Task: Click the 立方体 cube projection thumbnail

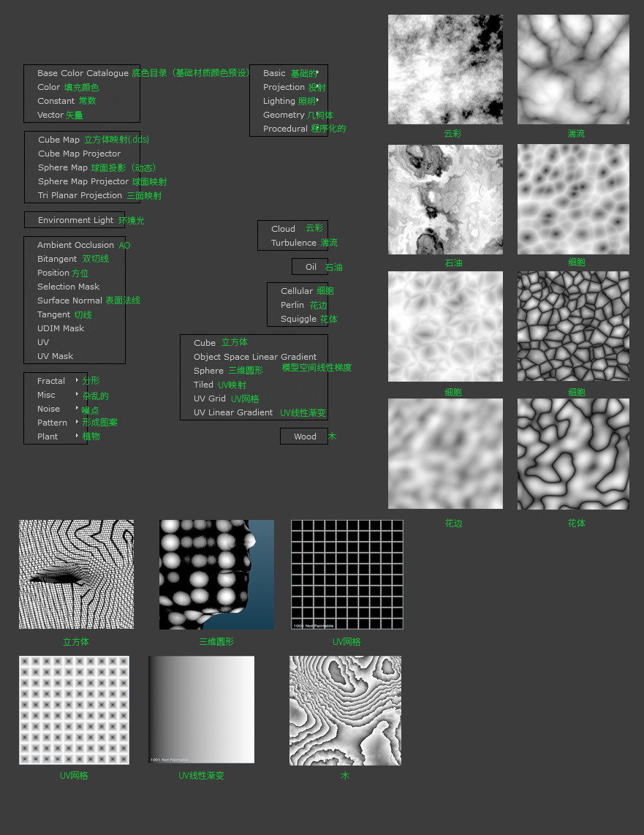Action: (76, 574)
